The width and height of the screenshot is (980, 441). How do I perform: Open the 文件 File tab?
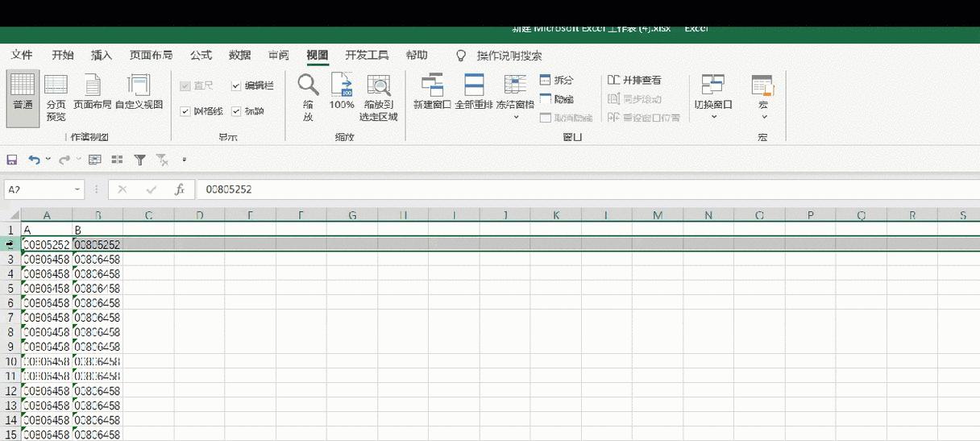coord(22,55)
